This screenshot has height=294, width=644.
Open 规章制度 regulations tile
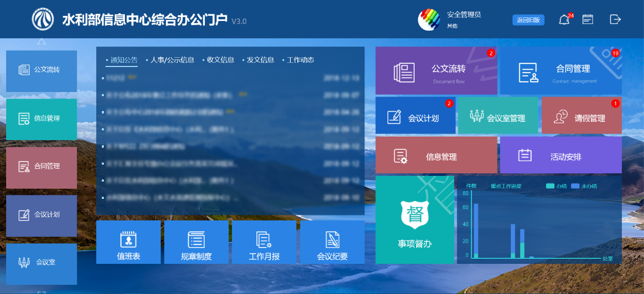[x=197, y=242]
